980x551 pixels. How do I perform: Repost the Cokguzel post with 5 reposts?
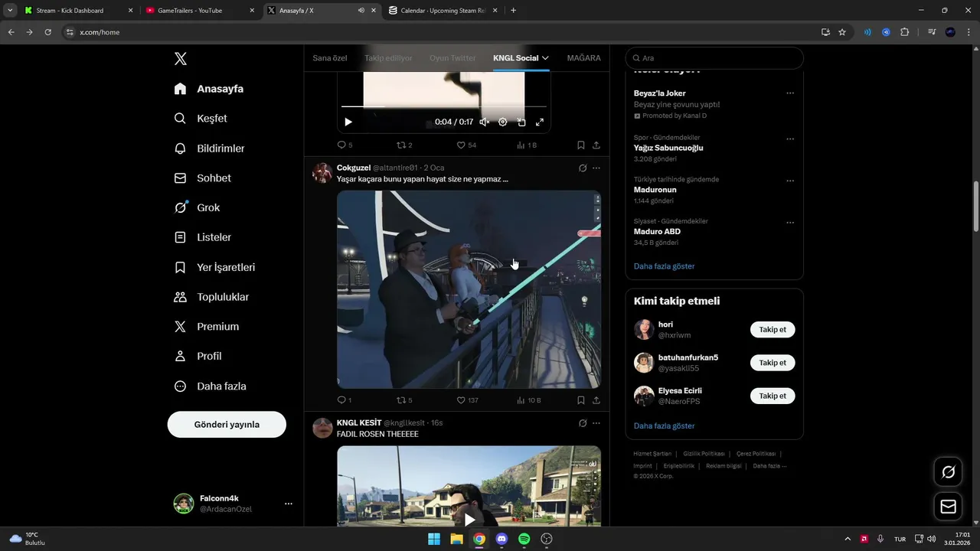click(404, 400)
